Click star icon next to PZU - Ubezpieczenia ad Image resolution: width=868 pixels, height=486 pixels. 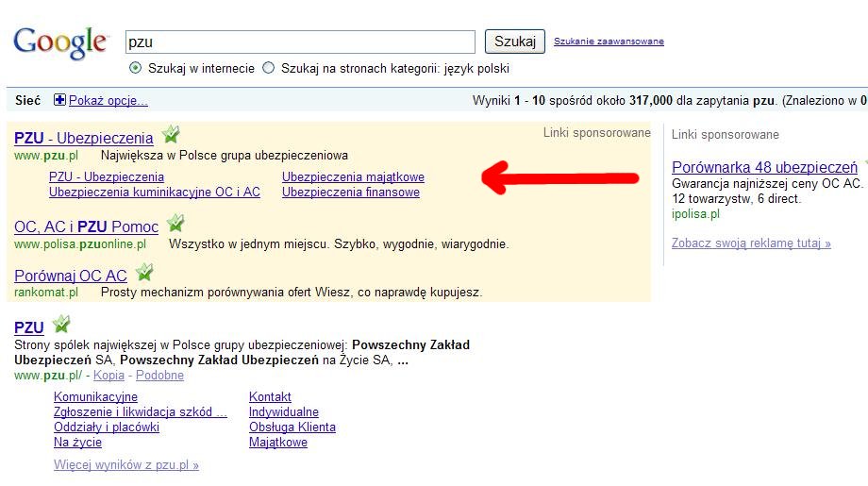coord(171,134)
